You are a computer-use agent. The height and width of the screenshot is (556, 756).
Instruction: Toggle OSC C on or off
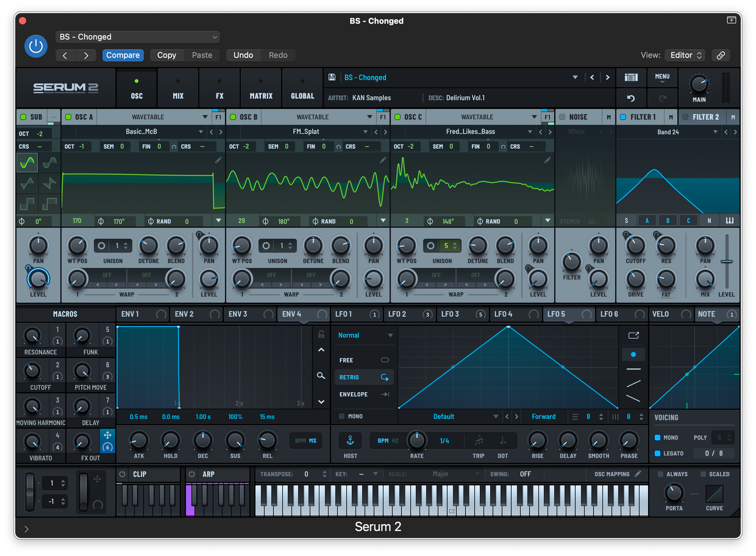coord(398,117)
